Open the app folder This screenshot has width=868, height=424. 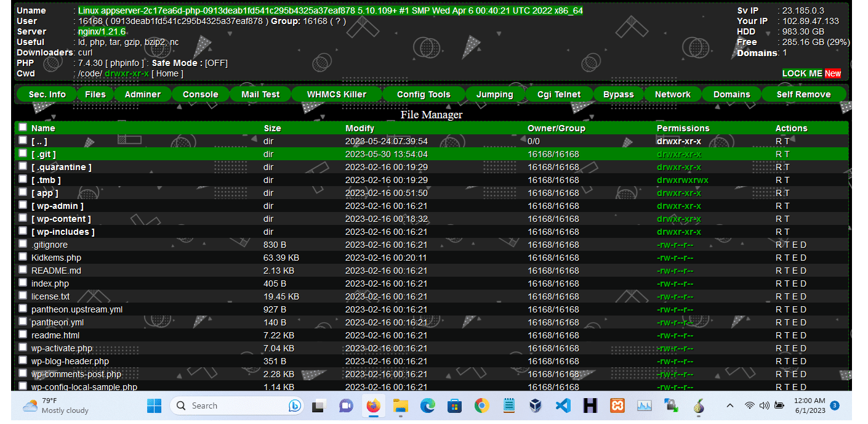click(x=45, y=193)
